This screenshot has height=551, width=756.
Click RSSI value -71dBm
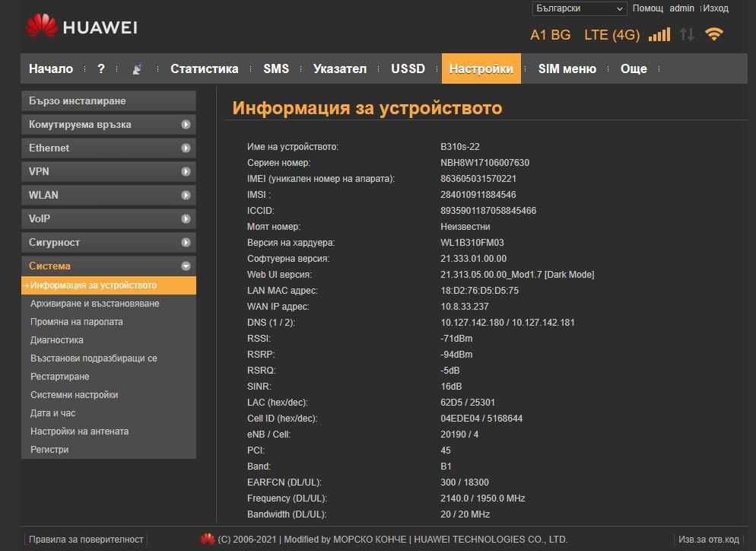[x=456, y=338]
